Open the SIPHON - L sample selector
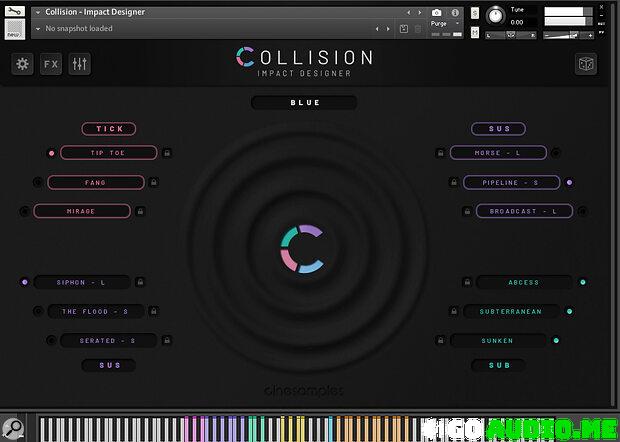The height and width of the screenshot is (442, 620). [x=82, y=282]
